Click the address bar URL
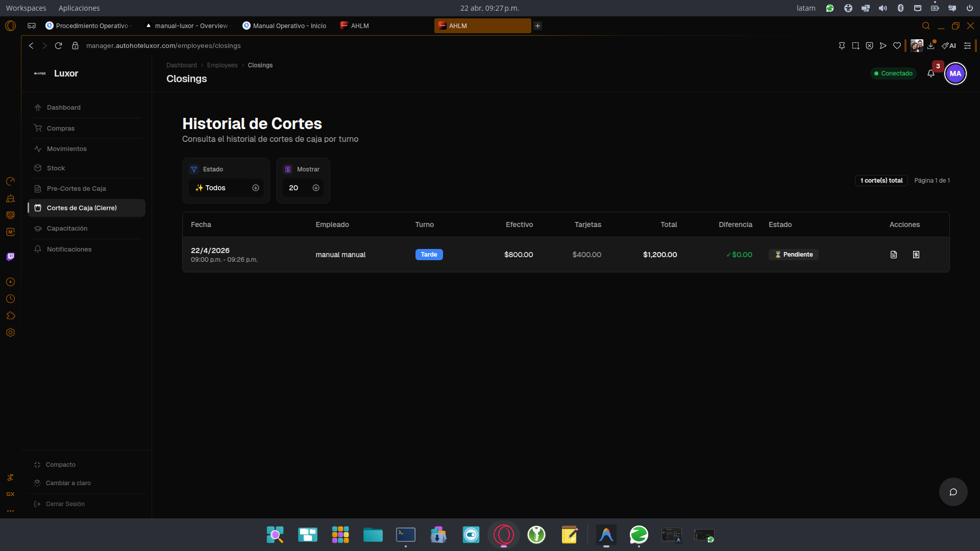This screenshot has width=980, height=551. coord(163,46)
